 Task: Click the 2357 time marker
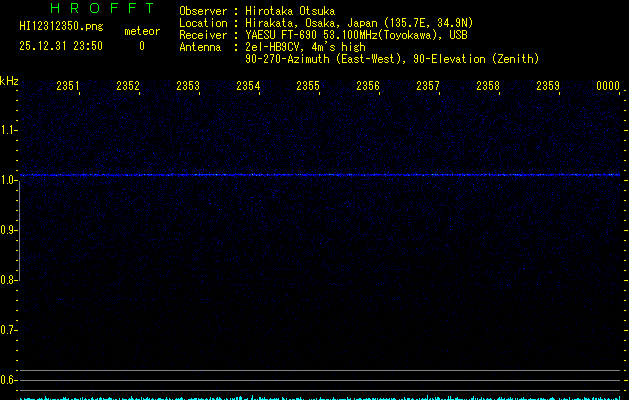[428, 87]
